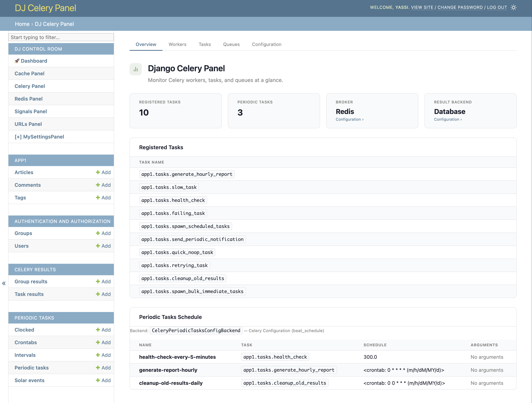Open the Group results model link

click(x=31, y=281)
